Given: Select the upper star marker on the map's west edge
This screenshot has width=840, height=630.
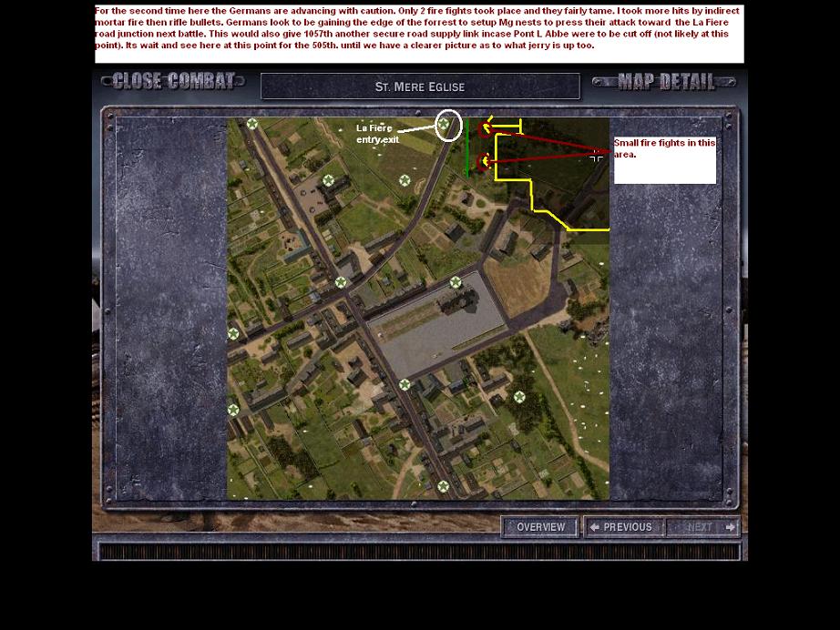Looking at the screenshot, I should tap(233, 334).
